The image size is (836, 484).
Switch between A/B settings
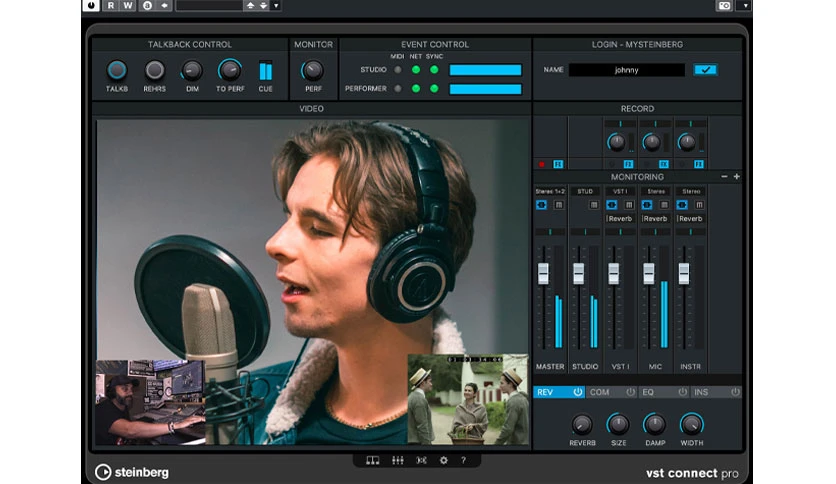[x=147, y=5]
